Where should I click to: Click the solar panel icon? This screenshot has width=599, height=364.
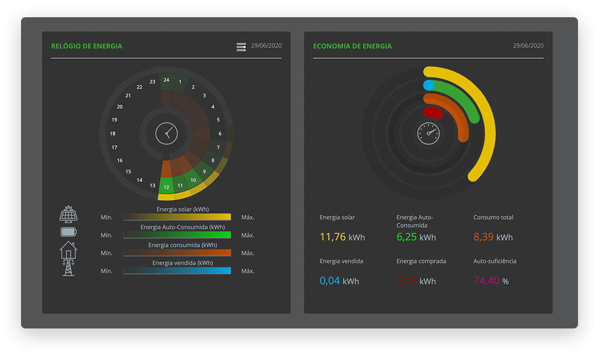tap(68, 214)
